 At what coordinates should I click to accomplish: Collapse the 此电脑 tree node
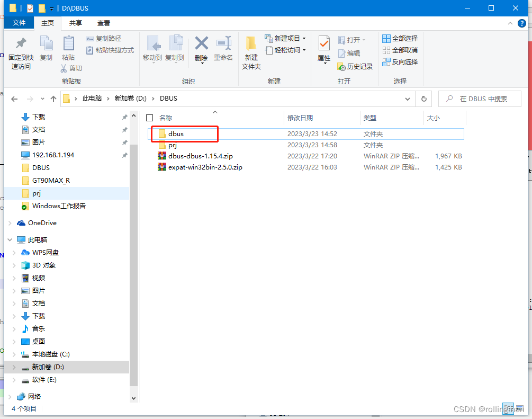tap(10, 239)
